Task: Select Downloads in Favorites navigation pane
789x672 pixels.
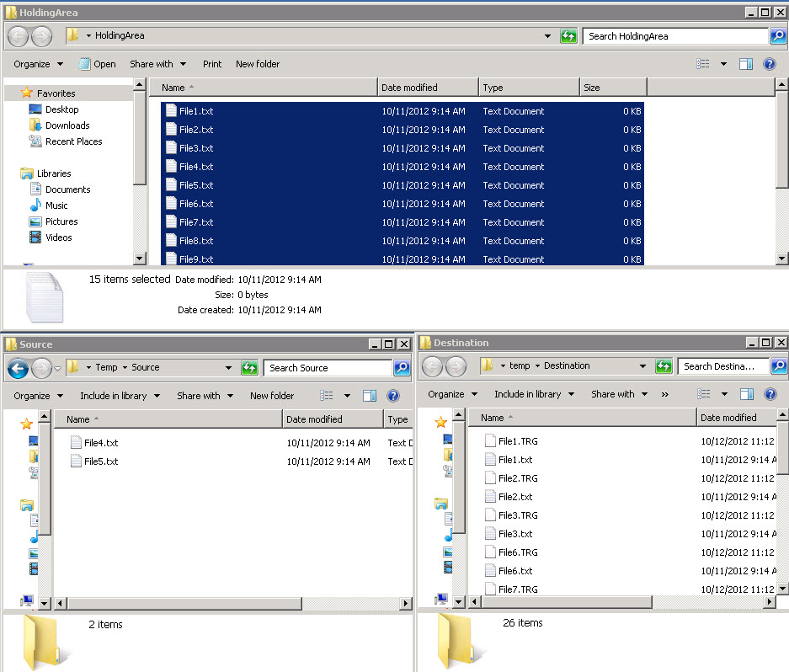Action: coord(67,125)
